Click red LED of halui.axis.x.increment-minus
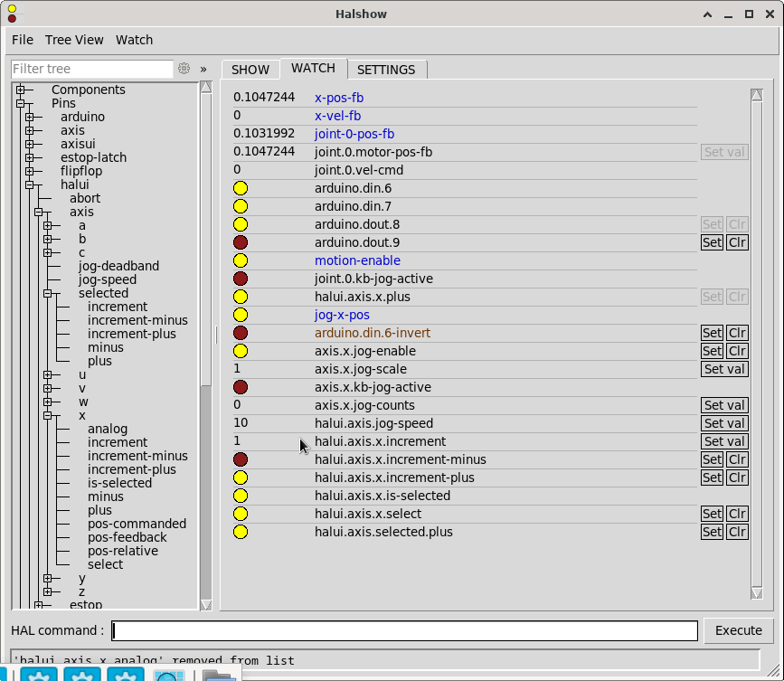Screen dimensions: 784x681 (241, 459)
